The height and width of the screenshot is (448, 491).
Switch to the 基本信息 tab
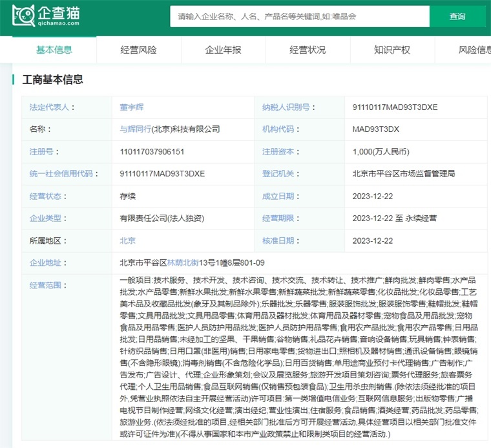pyautogui.click(x=54, y=50)
